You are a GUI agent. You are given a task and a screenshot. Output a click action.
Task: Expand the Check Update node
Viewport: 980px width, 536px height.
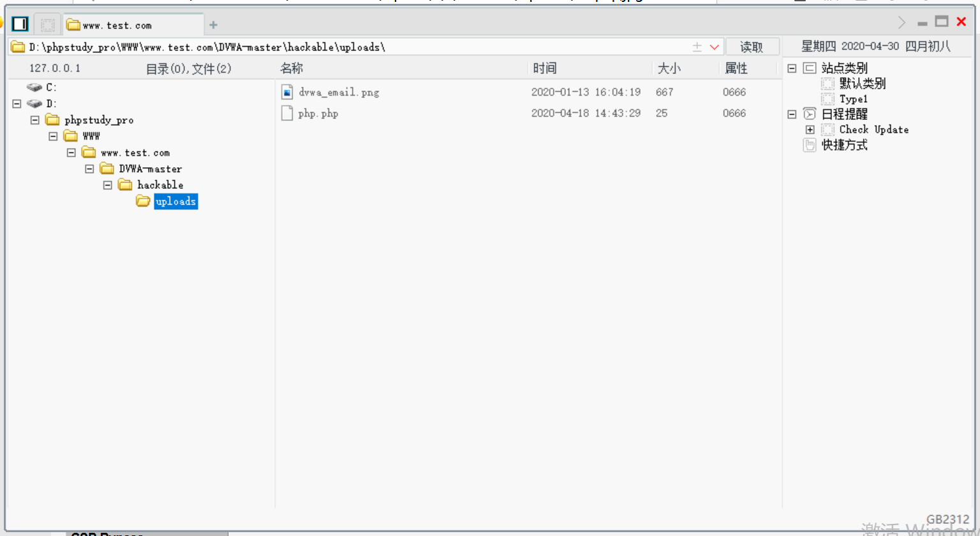point(810,130)
